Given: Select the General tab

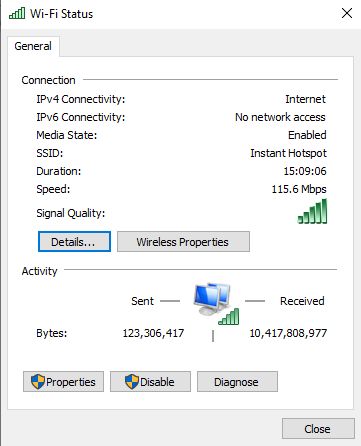Looking at the screenshot, I should (33, 46).
